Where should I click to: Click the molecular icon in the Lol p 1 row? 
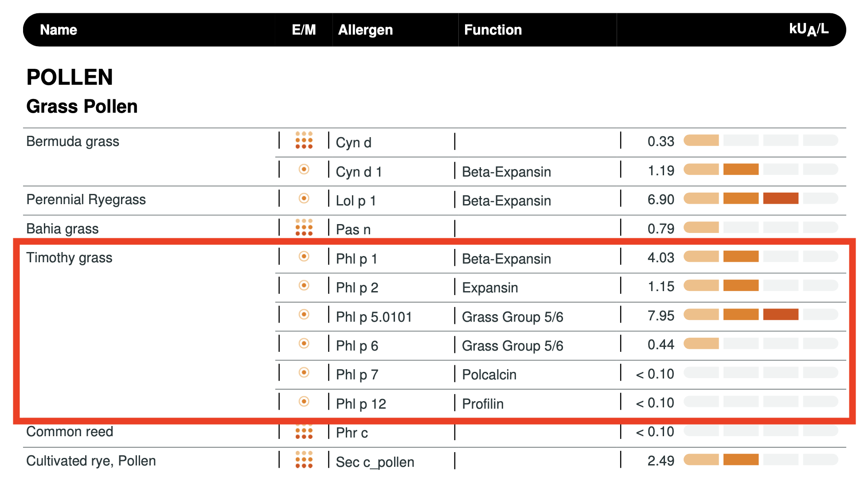click(304, 198)
